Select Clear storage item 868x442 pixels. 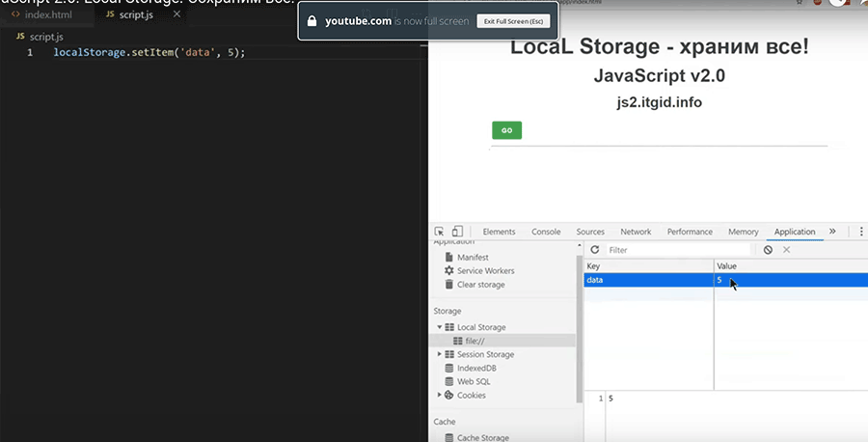click(480, 285)
